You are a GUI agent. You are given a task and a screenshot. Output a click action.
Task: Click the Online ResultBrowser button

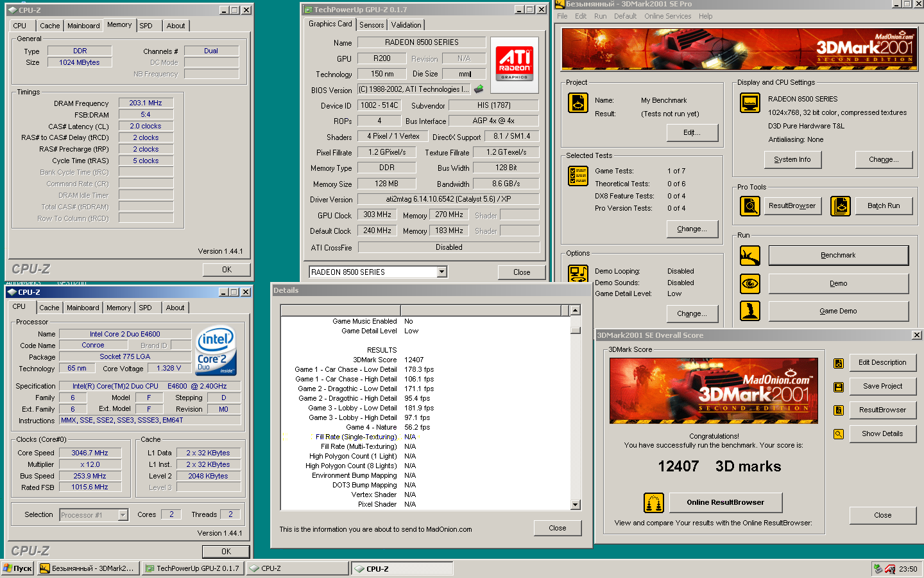click(726, 502)
